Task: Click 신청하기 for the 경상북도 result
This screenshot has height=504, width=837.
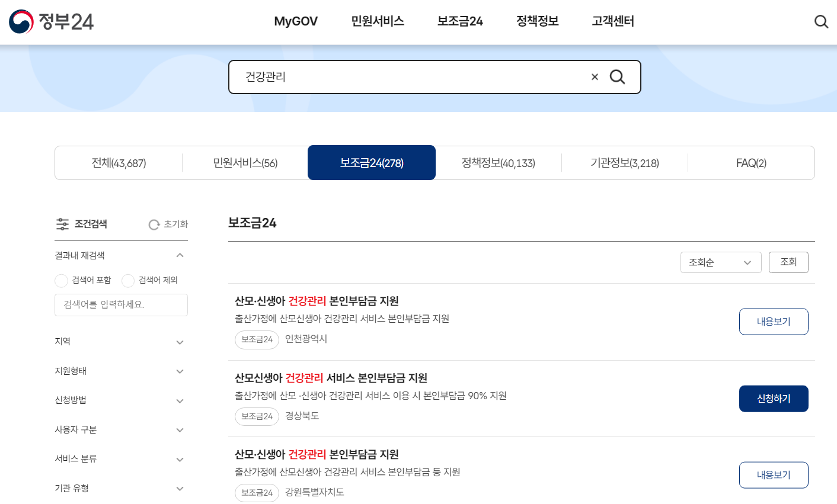Action: pyautogui.click(x=774, y=399)
